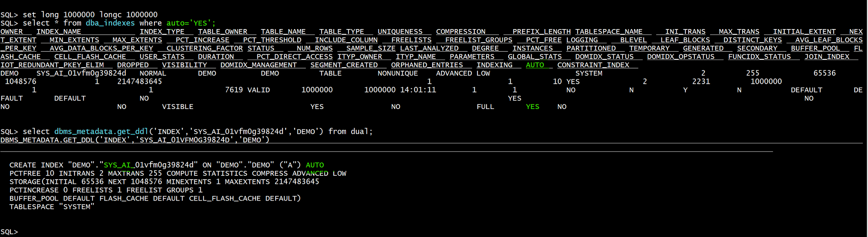The width and height of the screenshot is (868, 237).
Task: Click the 2231 leaf blocks value
Action: pos(701,82)
